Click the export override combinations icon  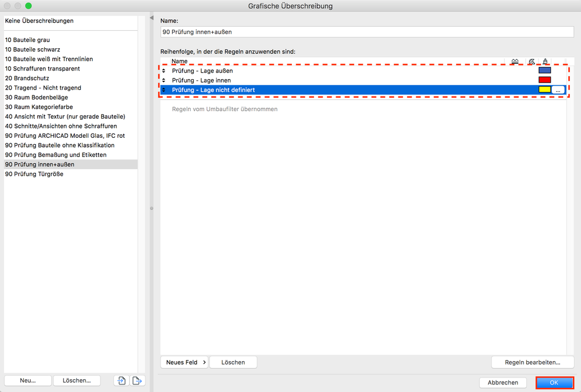pyautogui.click(x=137, y=380)
